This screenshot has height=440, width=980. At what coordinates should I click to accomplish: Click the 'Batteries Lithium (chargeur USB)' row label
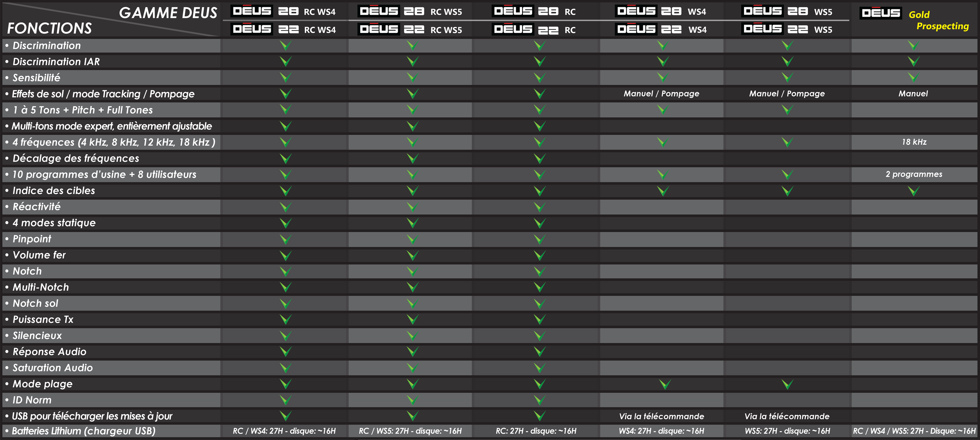(x=84, y=431)
